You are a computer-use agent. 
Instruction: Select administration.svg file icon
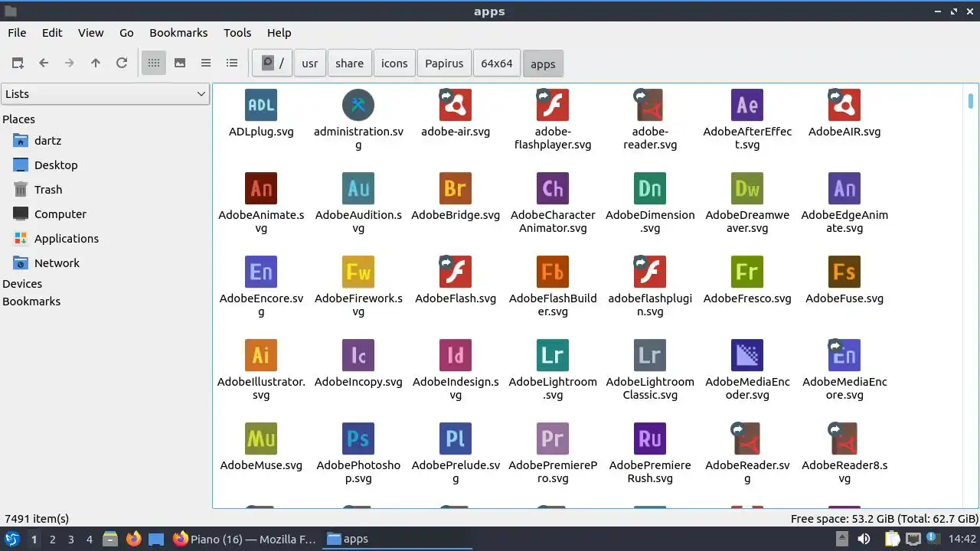coord(358,105)
